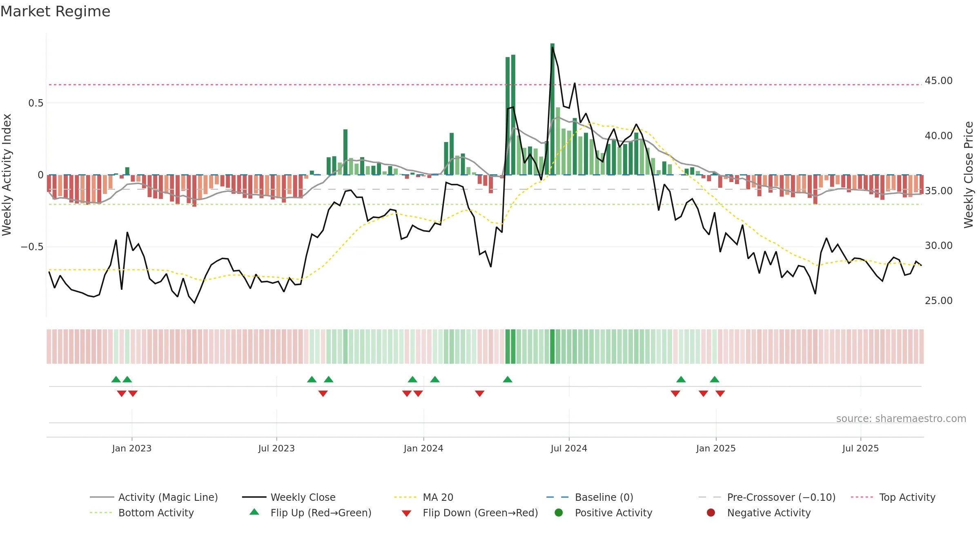Toggle the Activity (Magic Line) legend entry
The image size is (980, 551).
coord(154,497)
